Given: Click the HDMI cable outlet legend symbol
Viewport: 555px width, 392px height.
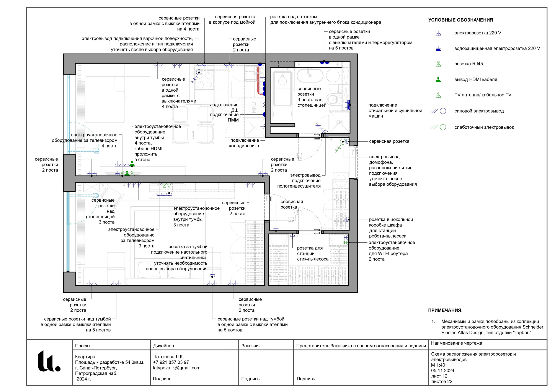Looking at the screenshot, I should click(x=438, y=80).
